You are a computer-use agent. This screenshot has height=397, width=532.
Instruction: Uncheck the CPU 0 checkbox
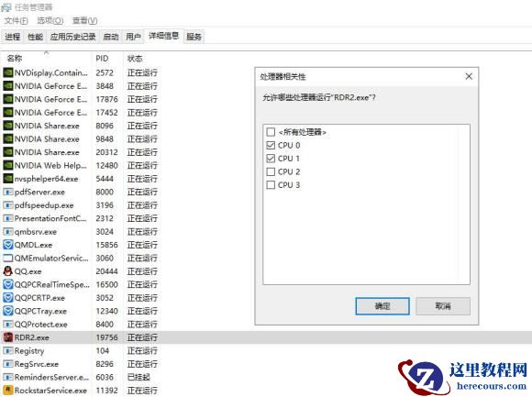click(271, 145)
